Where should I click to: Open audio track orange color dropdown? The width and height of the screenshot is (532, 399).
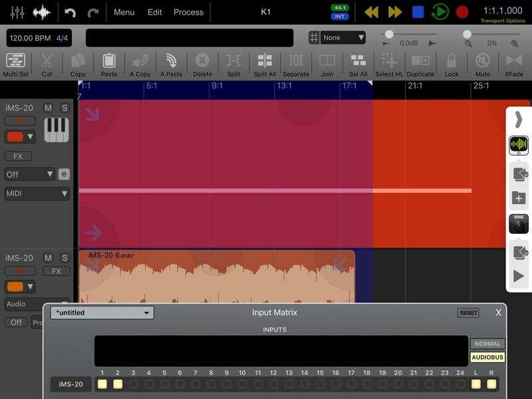[20, 287]
